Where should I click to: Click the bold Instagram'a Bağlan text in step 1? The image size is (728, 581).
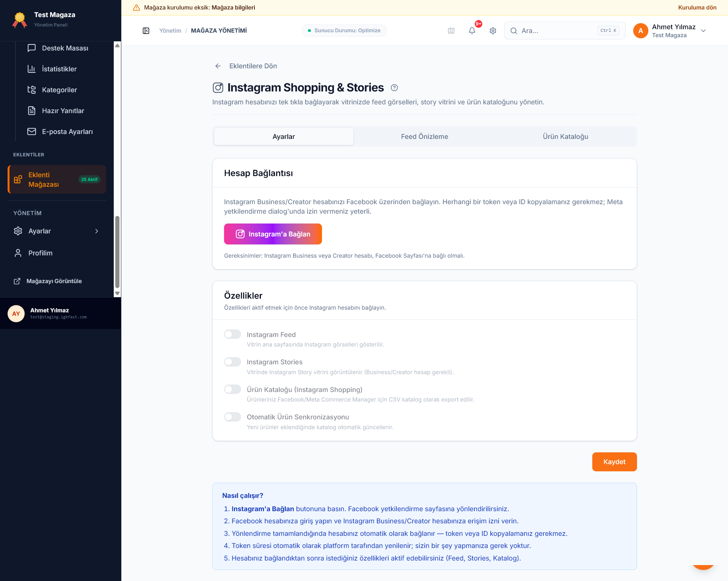[263, 509]
